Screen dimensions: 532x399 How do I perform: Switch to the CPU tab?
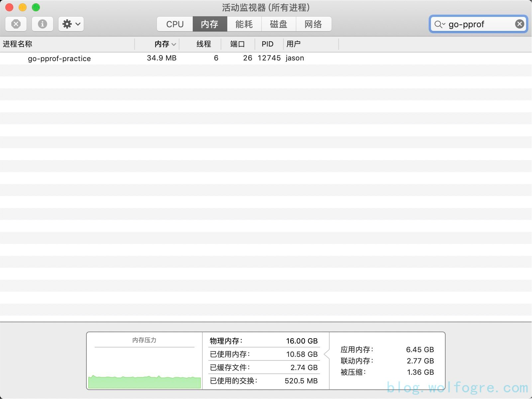175,24
